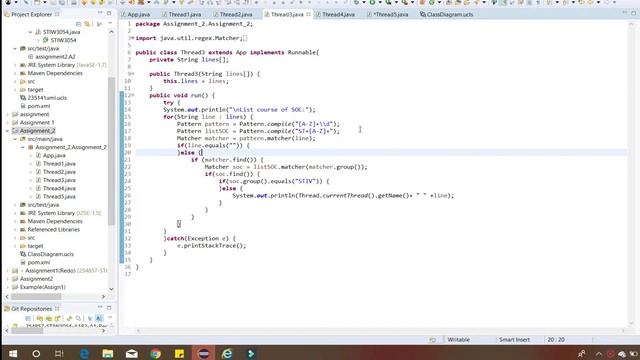
Task: Expand JRE System Library [J2SE-1.5]
Action: tap(16, 213)
